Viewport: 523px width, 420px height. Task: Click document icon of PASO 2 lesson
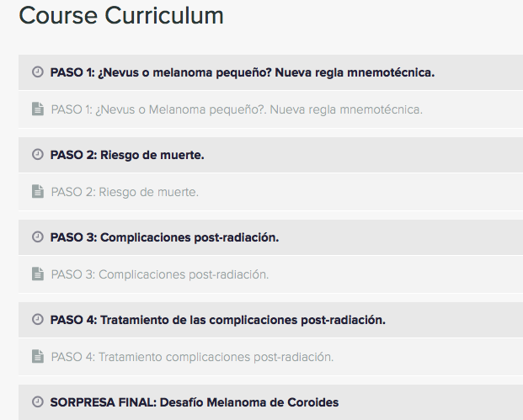click(x=38, y=191)
